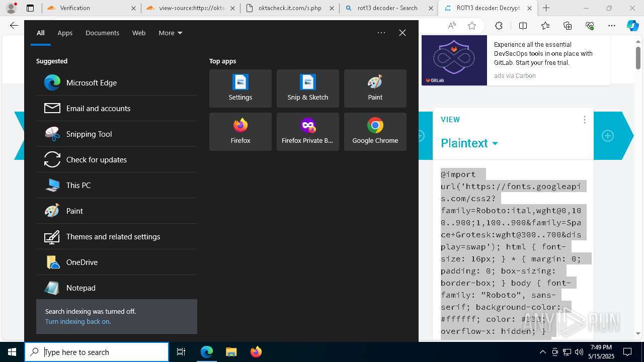Open This PC from suggestions
Viewport: 644px width, 362px height.
[x=117, y=185]
